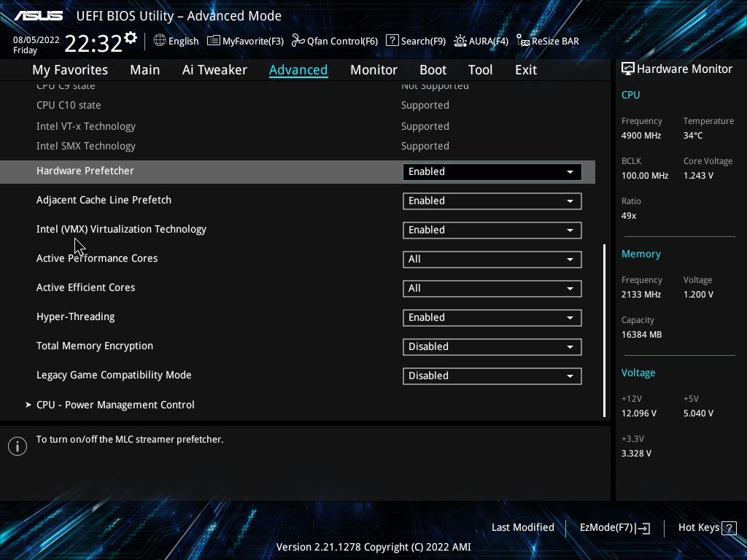This screenshot has height=560, width=747.
Task: Switch to Ai Tweaker tab
Action: [x=214, y=70]
